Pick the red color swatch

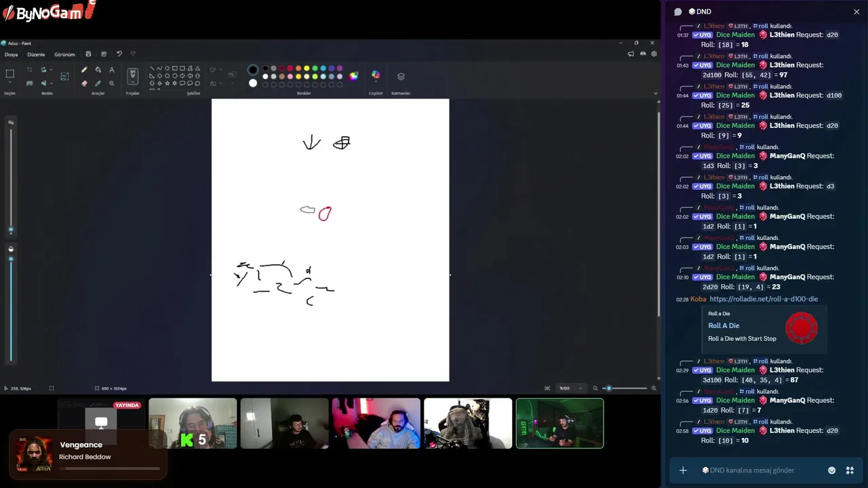290,68
